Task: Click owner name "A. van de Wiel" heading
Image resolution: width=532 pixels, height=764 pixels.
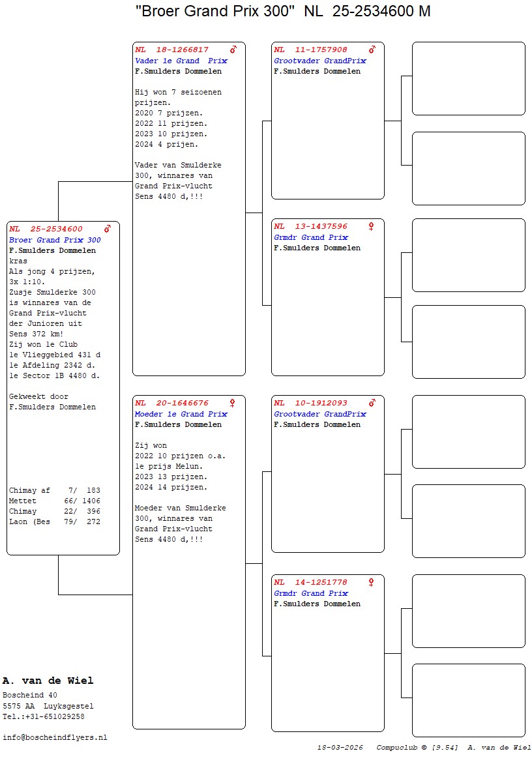Action: pyautogui.click(x=48, y=681)
